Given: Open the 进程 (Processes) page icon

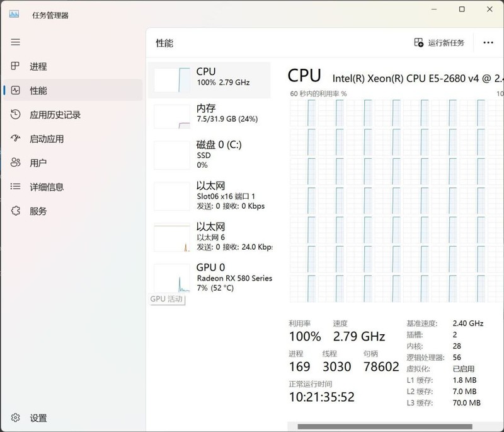Looking at the screenshot, I should [x=16, y=67].
